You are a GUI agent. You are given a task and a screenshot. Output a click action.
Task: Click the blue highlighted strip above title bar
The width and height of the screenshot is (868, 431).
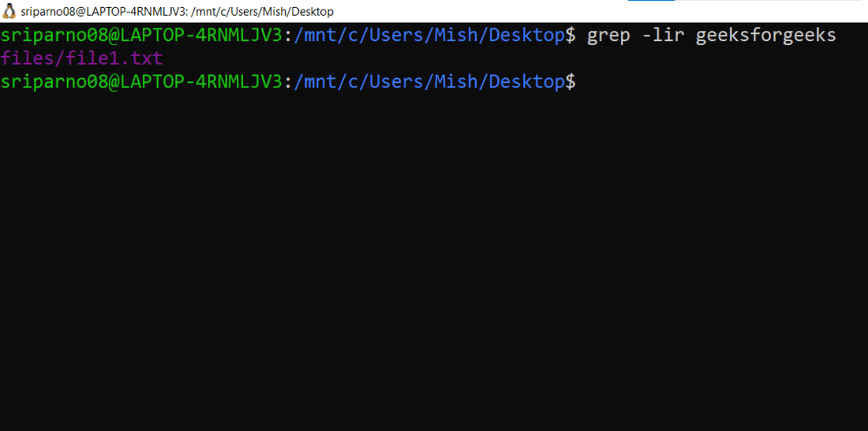[651, 1]
